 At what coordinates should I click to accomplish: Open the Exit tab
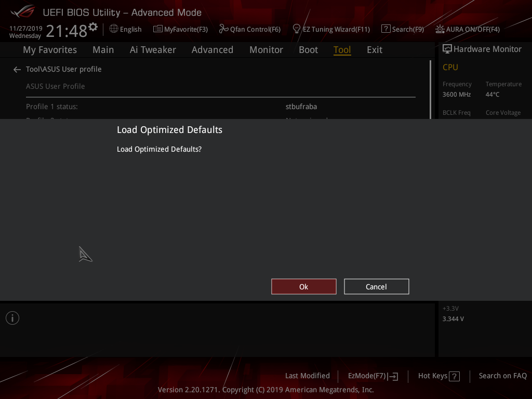coord(375,50)
